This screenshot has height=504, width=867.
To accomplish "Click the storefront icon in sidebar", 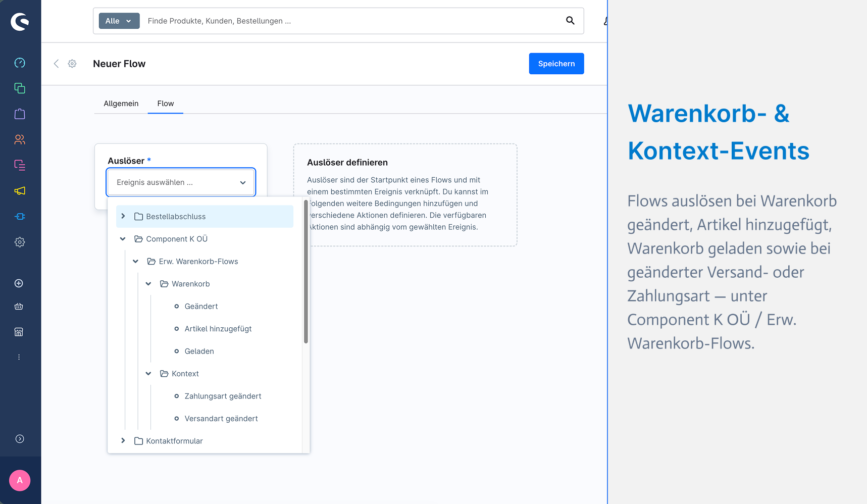I will pos(19,332).
